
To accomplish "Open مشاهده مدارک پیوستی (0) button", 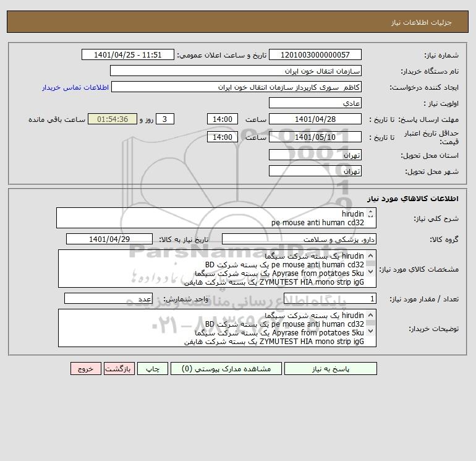I will tap(226, 369).
